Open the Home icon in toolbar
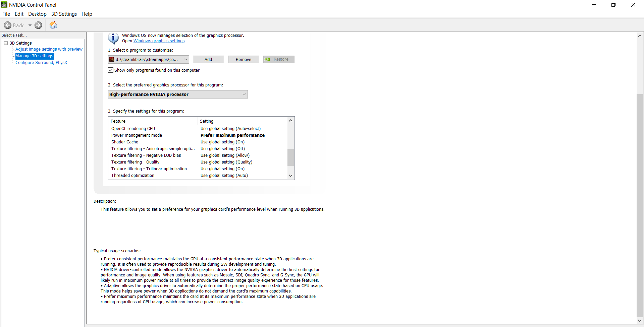The image size is (644, 327). [x=53, y=25]
